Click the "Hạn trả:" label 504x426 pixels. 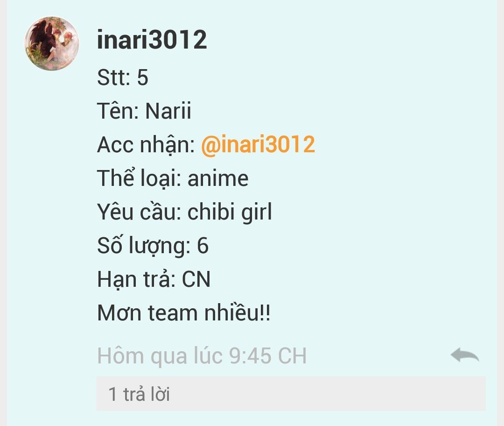(x=136, y=279)
